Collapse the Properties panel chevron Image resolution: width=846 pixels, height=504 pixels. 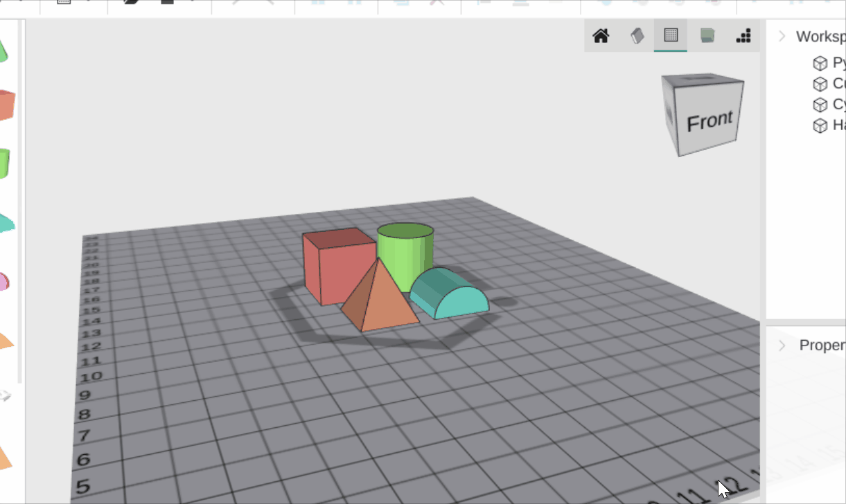point(783,345)
